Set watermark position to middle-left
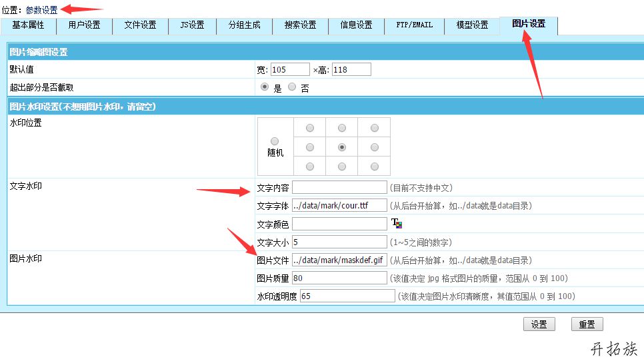The image size is (644, 363). click(310, 147)
